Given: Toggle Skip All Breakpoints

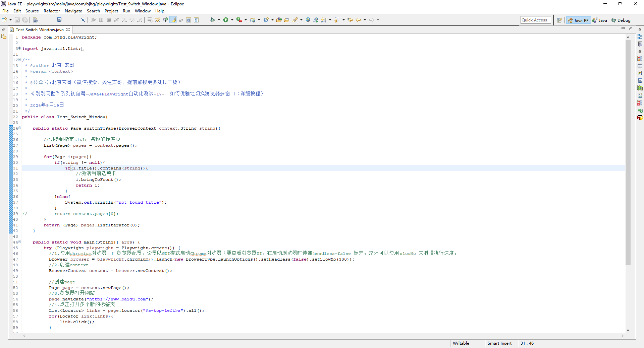Looking at the screenshot, I should 83,20.
